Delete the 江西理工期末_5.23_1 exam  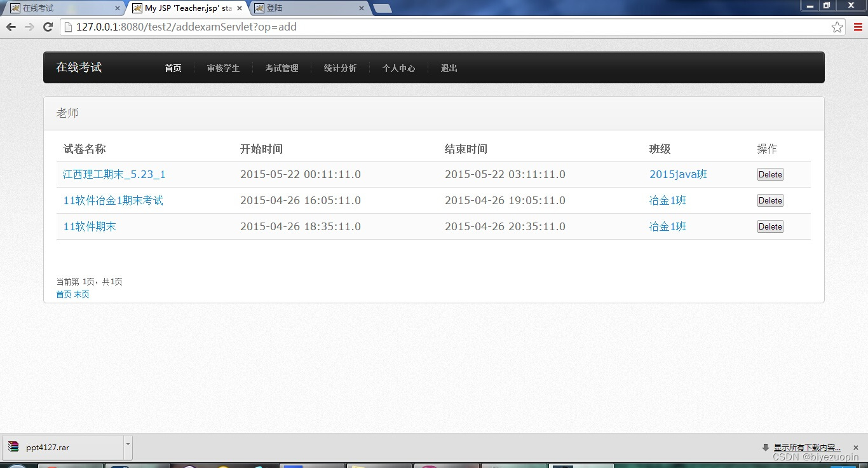click(770, 174)
